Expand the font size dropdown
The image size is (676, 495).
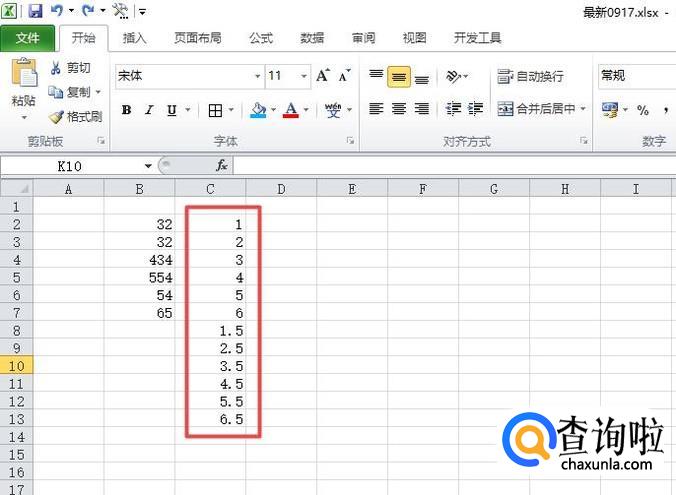tap(303, 76)
